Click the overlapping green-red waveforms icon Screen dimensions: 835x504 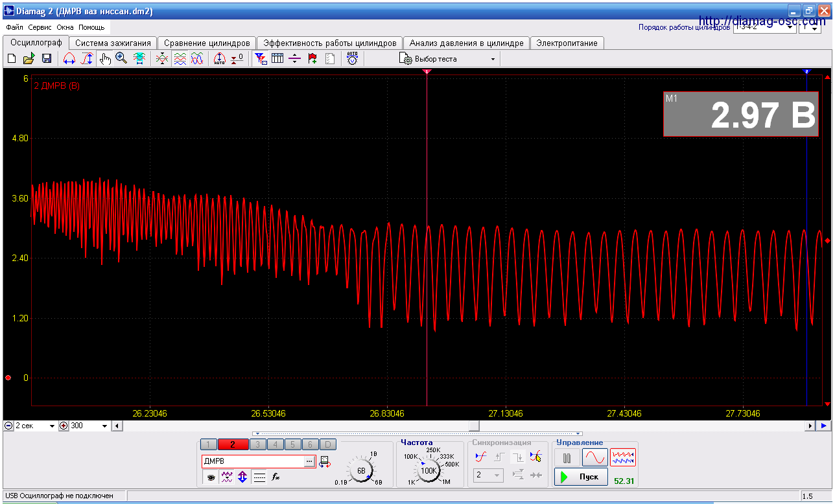click(163, 59)
